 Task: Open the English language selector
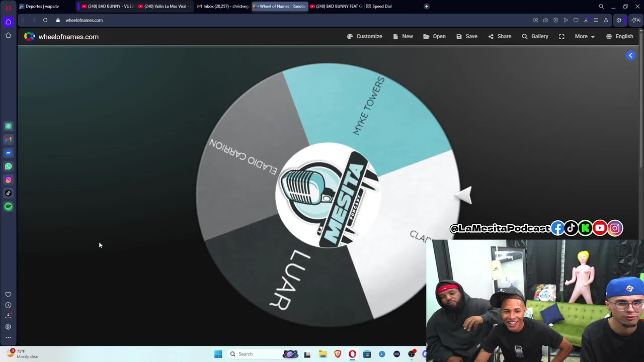[x=619, y=36]
